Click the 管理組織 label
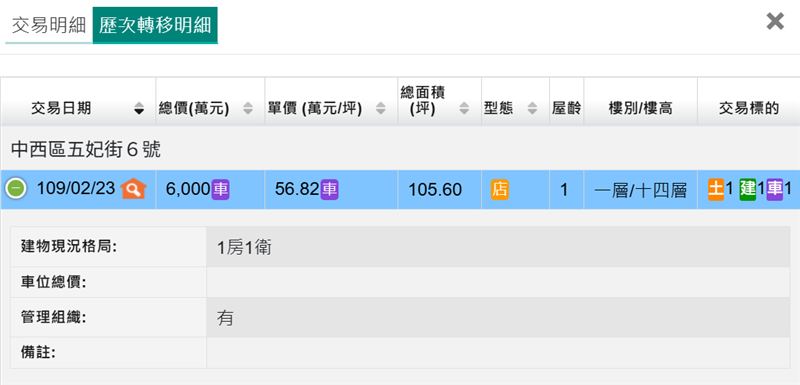The image size is (800, 385). point(54,317)
